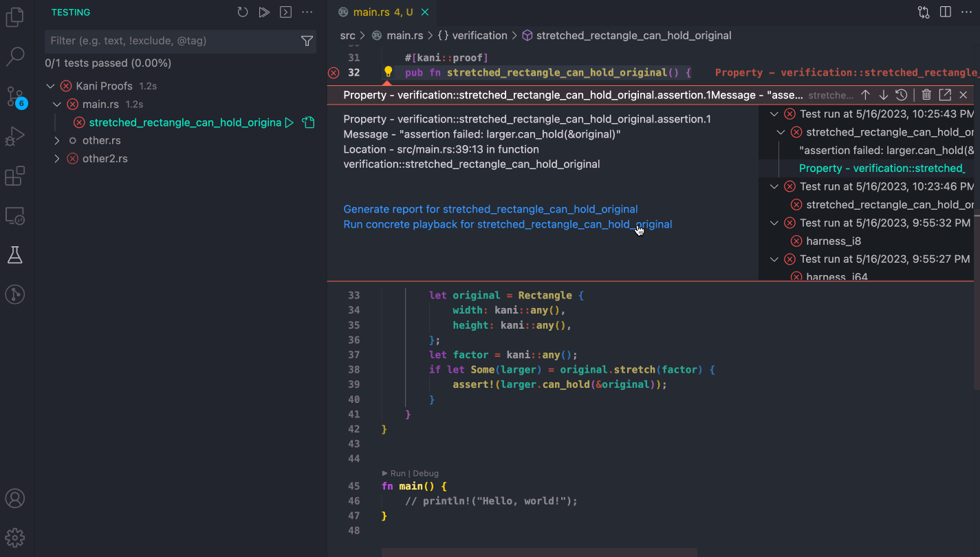
Task: Collapse Test run at 10:25:43 PM
Action: click(774, 114)
